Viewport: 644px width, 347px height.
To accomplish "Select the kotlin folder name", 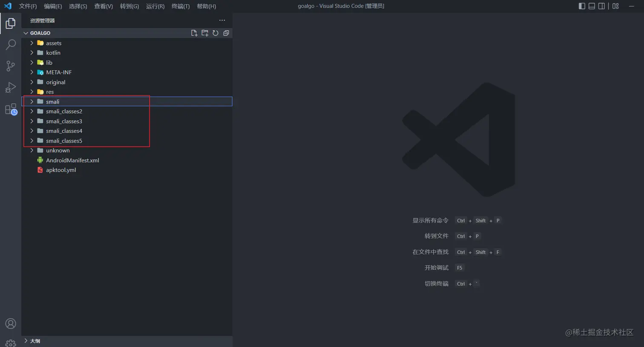I will click(53, 53).
